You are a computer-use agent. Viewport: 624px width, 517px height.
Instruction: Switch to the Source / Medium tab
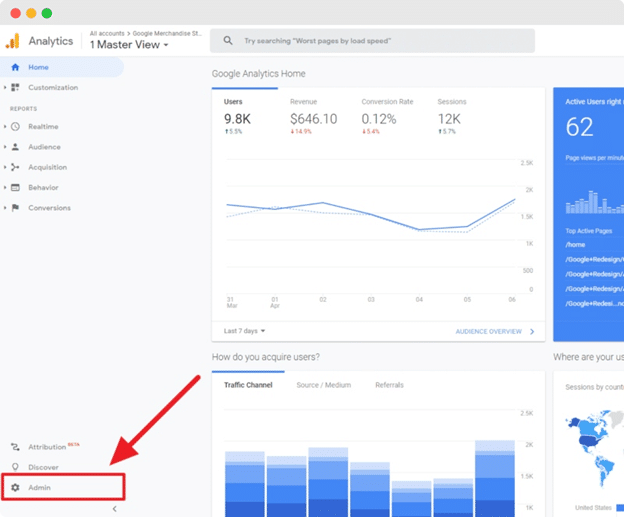click(x=323, y=385)
